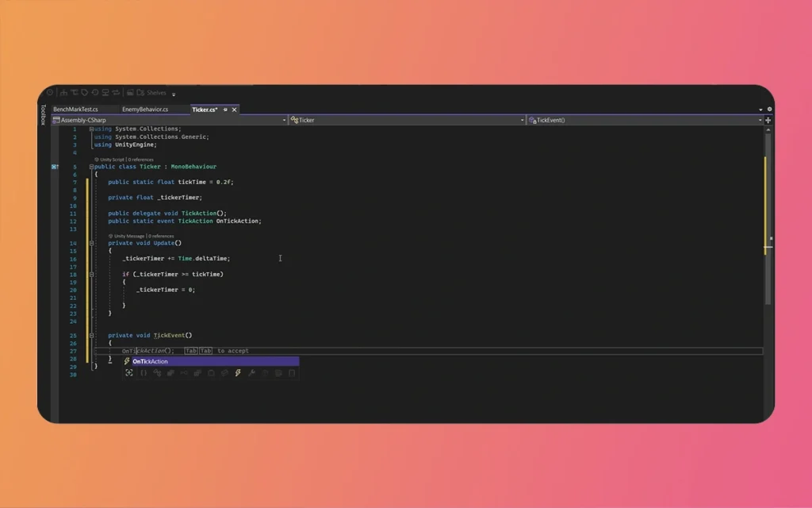The height and width of the screenshot is (508, 812).
Task: Toggle the events filter in the IntelliSense list
Action: point(238,373)
